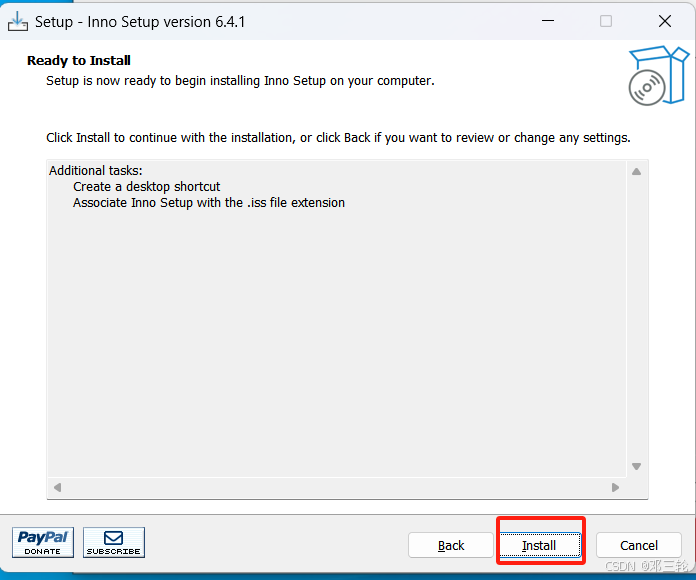The height and width of the screenshot is (580, 696).
Task: Click the 'Setup is now ready' description text
Action: pyautogui.click(x=240, y=81)
